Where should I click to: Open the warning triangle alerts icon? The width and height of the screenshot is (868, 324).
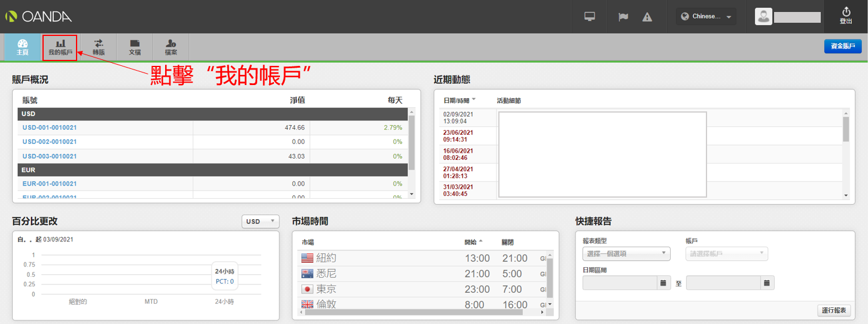(x=647, y=17)
